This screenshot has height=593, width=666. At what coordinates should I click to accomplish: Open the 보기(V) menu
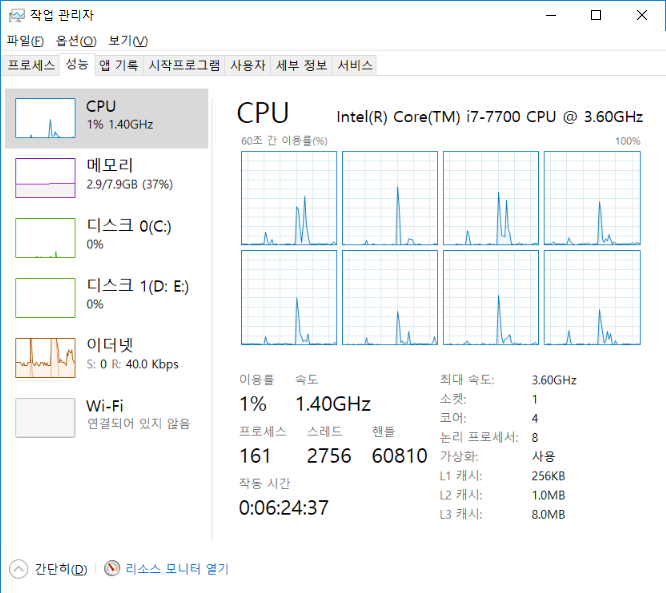coord(128,41)
